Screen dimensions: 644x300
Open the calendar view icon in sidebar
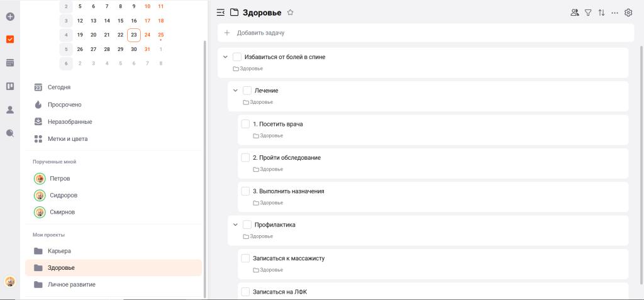point(10,63)
